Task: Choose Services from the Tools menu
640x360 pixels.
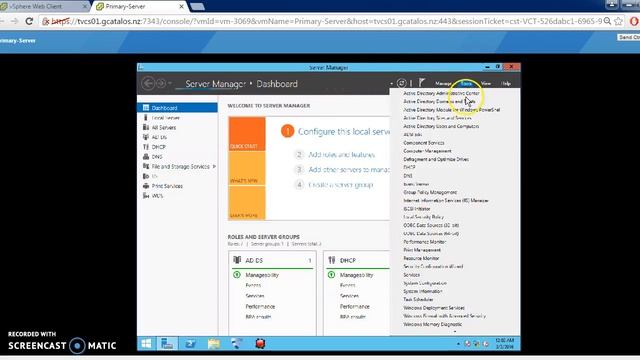Action: [411, 275]
